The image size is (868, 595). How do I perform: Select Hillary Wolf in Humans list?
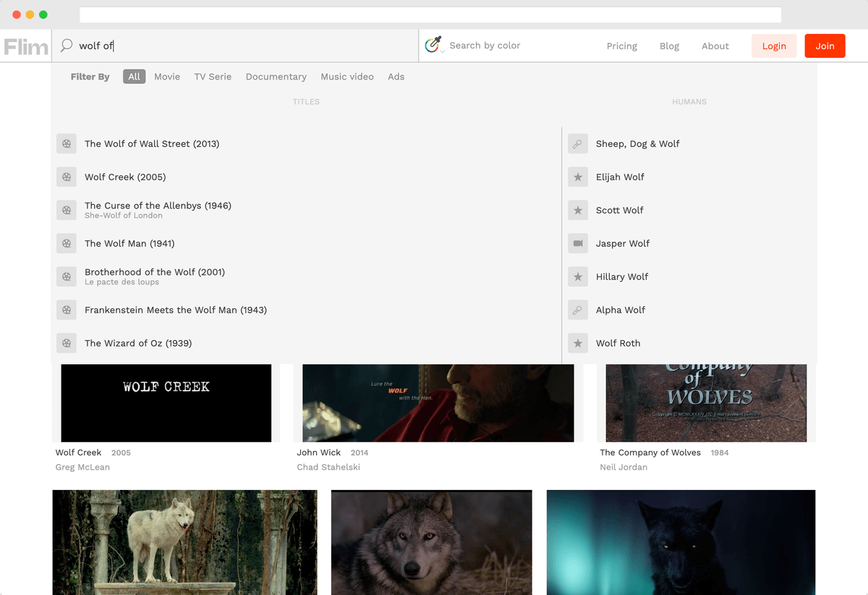tap(622, 277)
